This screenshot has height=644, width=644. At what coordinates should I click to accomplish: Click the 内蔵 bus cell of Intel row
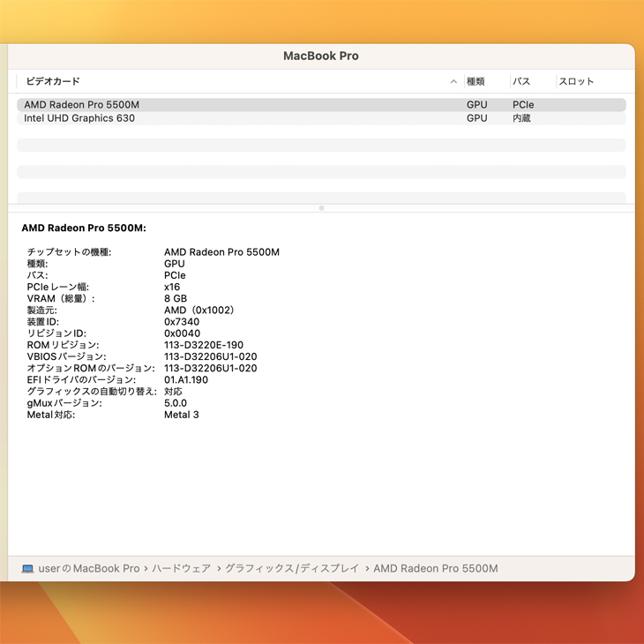[521, 118]
